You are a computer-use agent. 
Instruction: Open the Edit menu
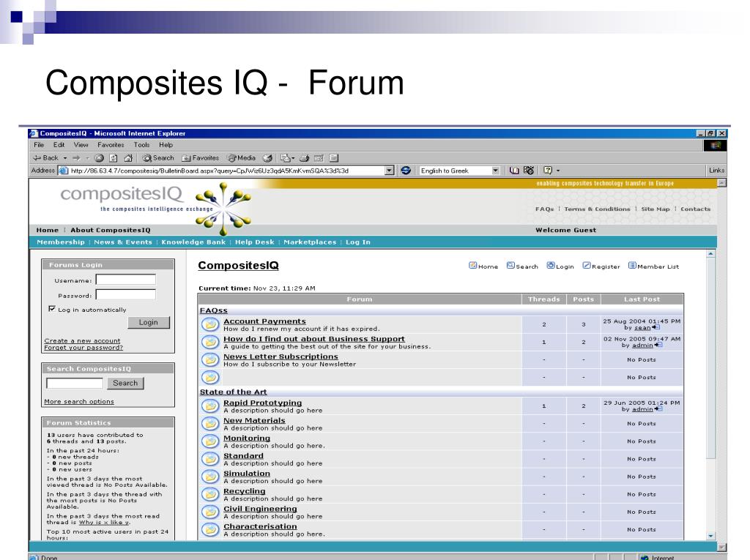click(x=59, y=145)
